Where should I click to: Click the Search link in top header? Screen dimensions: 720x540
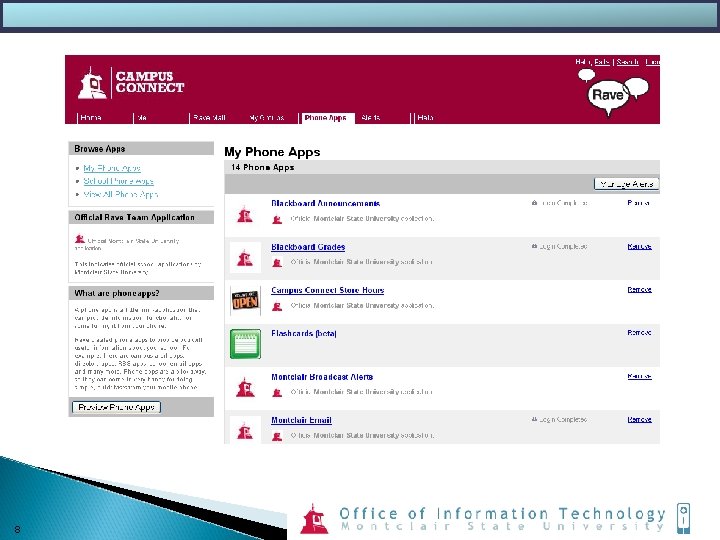[627, 62]
